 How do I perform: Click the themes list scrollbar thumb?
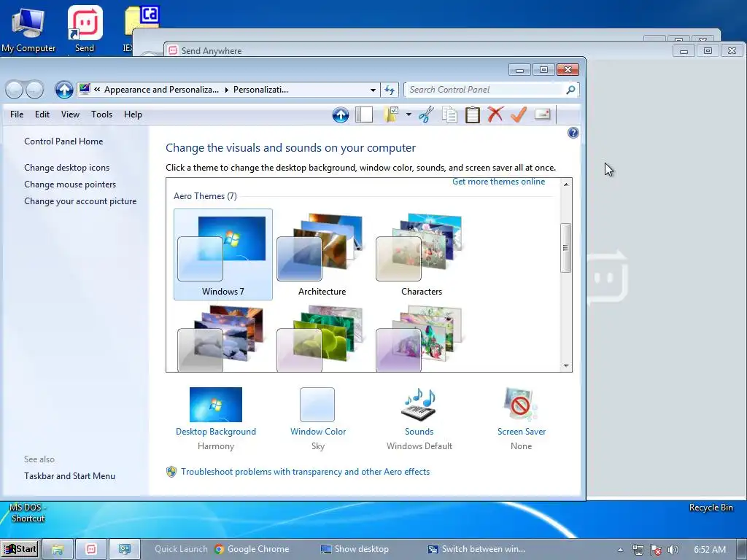(566, 248)
